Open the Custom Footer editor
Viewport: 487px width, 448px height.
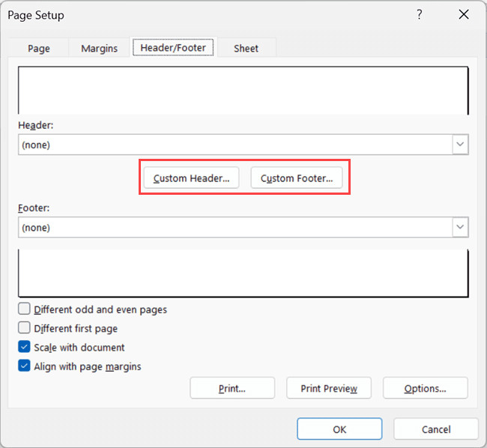297,178
